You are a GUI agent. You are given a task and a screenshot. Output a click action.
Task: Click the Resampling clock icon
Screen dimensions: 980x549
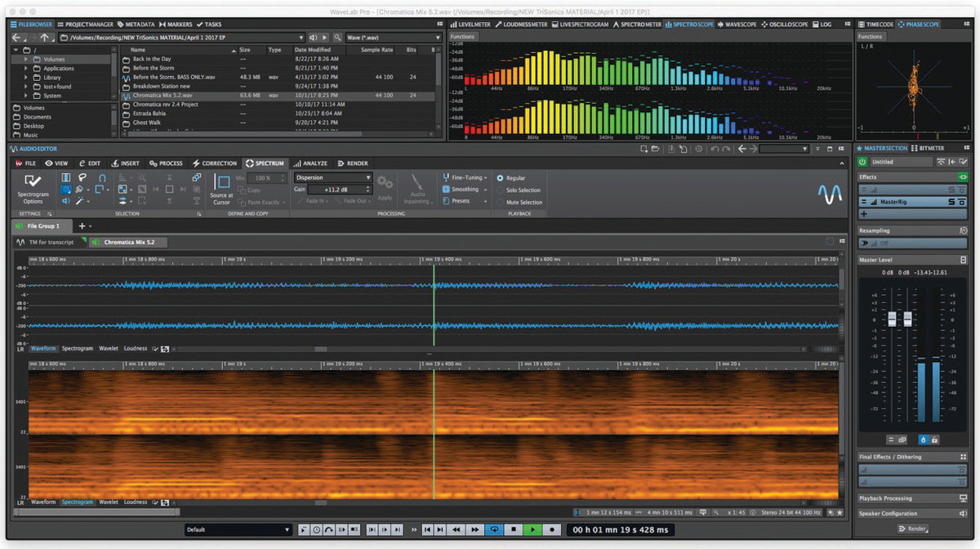click(963, 231)
